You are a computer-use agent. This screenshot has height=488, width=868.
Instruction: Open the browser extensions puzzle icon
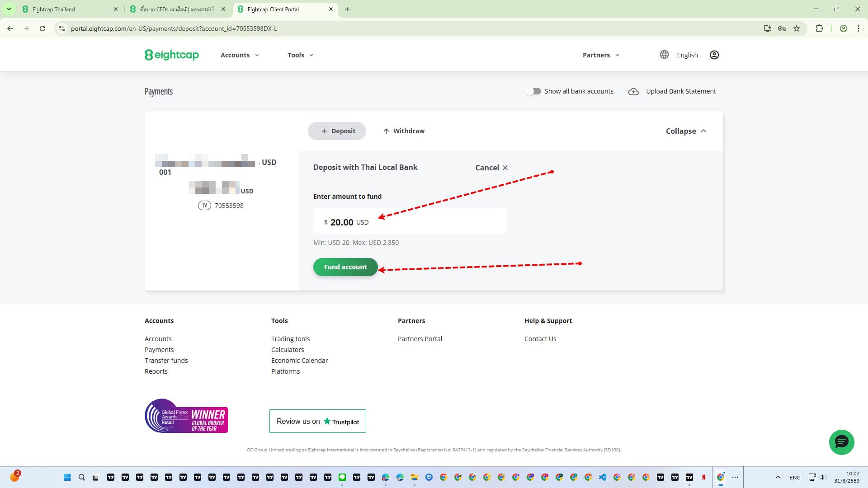pos(819,28)
